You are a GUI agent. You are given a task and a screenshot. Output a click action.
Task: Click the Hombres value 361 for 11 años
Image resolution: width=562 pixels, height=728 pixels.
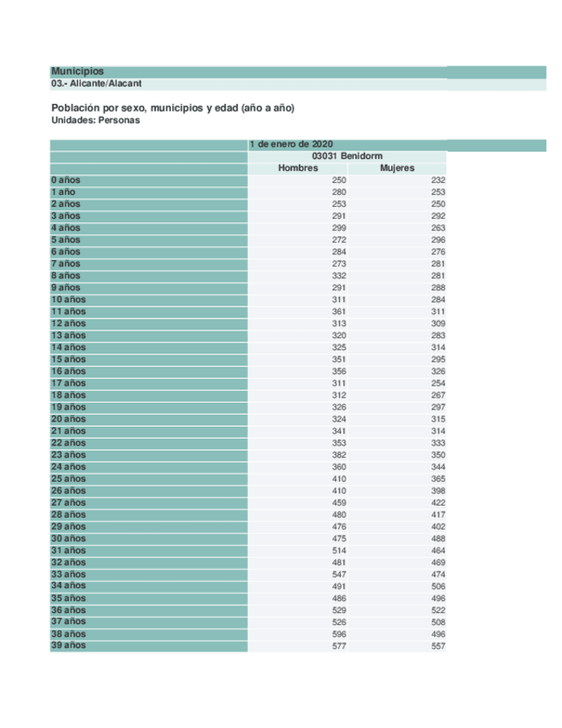pos(338,312)
